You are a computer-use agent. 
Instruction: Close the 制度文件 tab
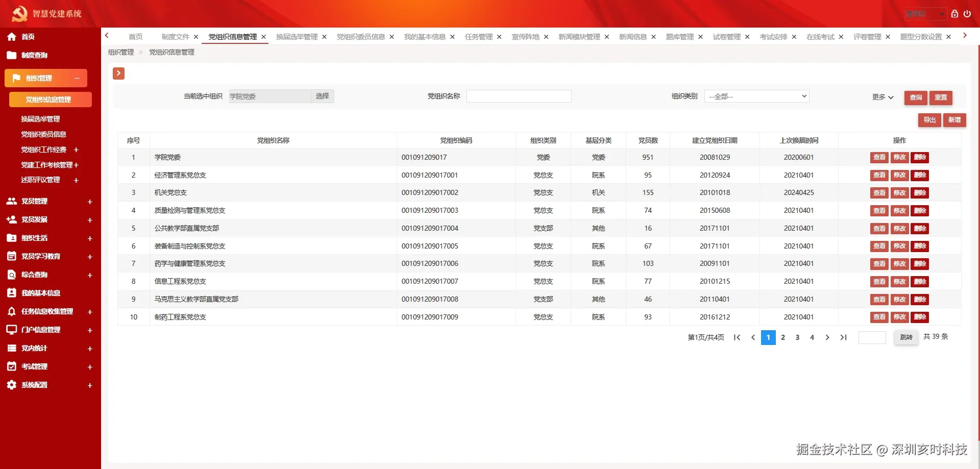pyautogui.click(x=196, y=37)
